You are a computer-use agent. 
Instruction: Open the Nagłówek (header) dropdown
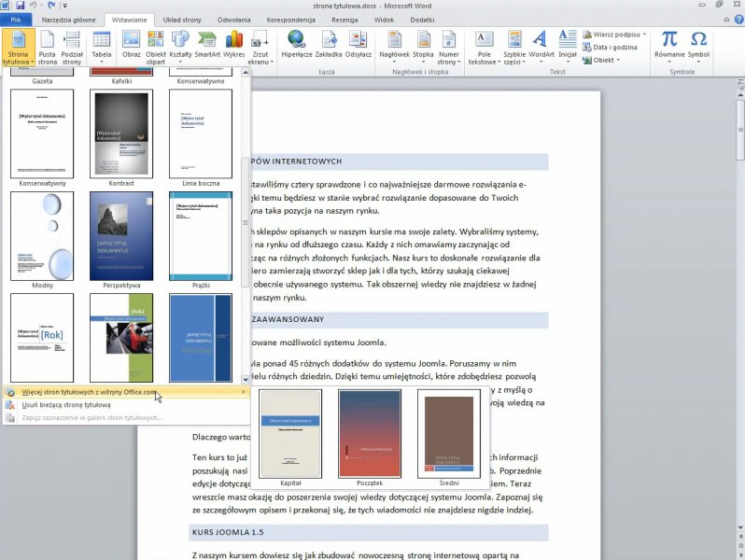pos(394,47)
